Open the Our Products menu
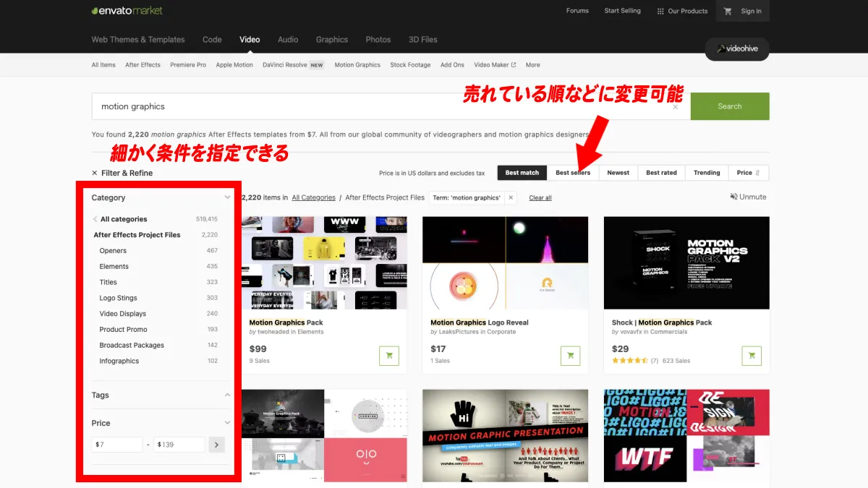The image size is (868, 488). (682, 11)
